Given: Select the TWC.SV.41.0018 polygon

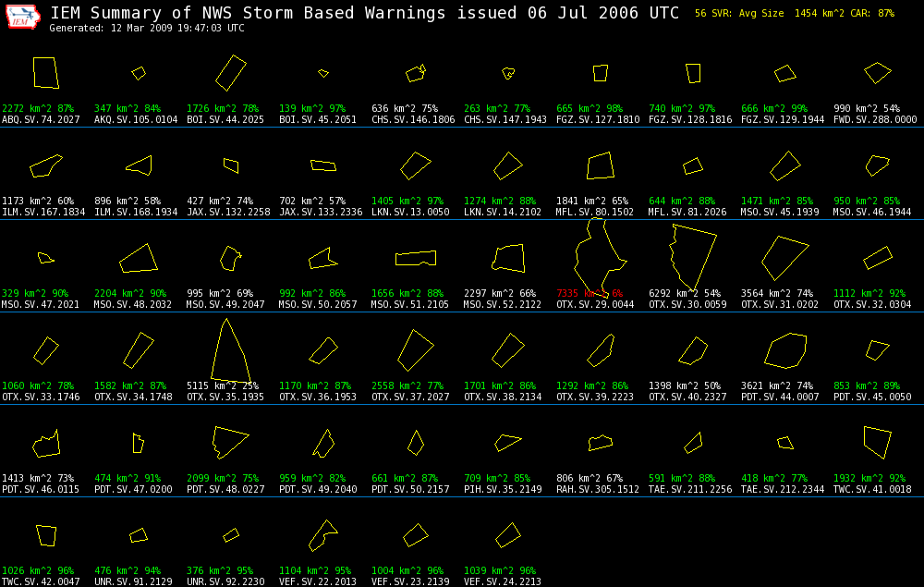Looking at the screenshot, I should click(878, 443).
